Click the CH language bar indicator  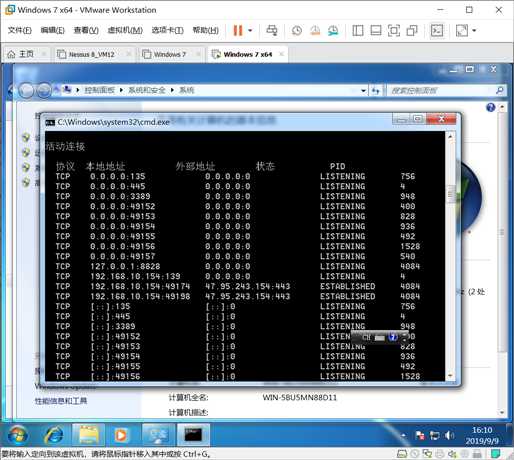pyautogui.click(x=366, y=337)
